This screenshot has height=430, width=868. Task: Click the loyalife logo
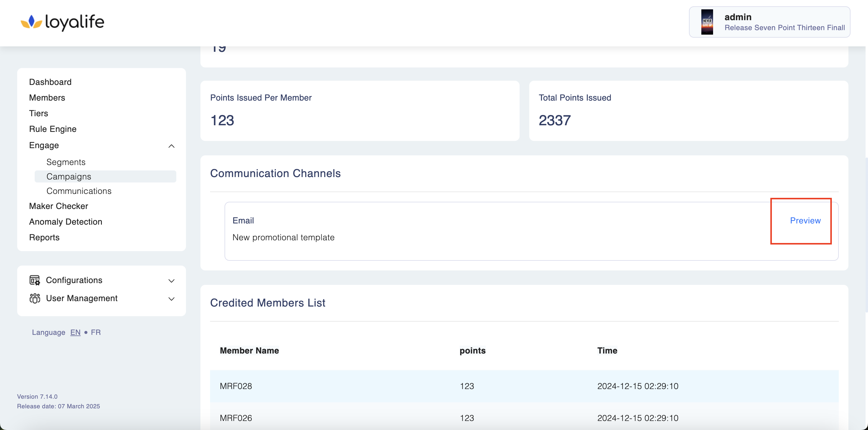(x=62, y=22)
